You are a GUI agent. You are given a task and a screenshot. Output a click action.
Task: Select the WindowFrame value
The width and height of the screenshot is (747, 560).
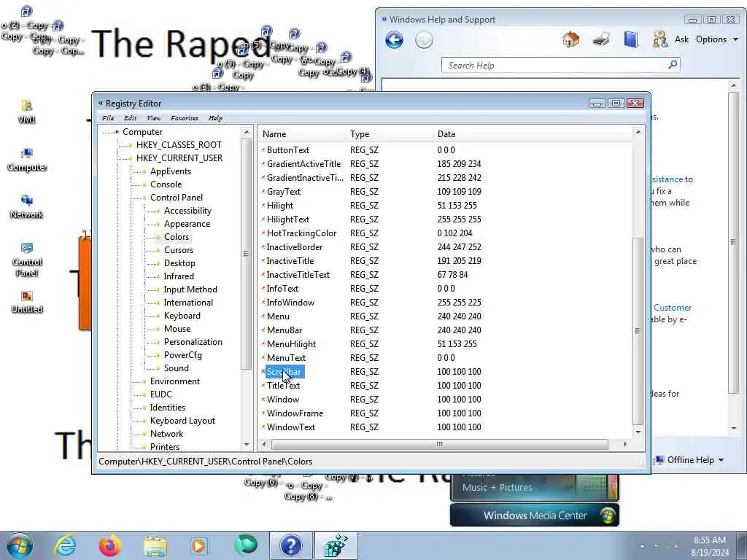point(295,413)
